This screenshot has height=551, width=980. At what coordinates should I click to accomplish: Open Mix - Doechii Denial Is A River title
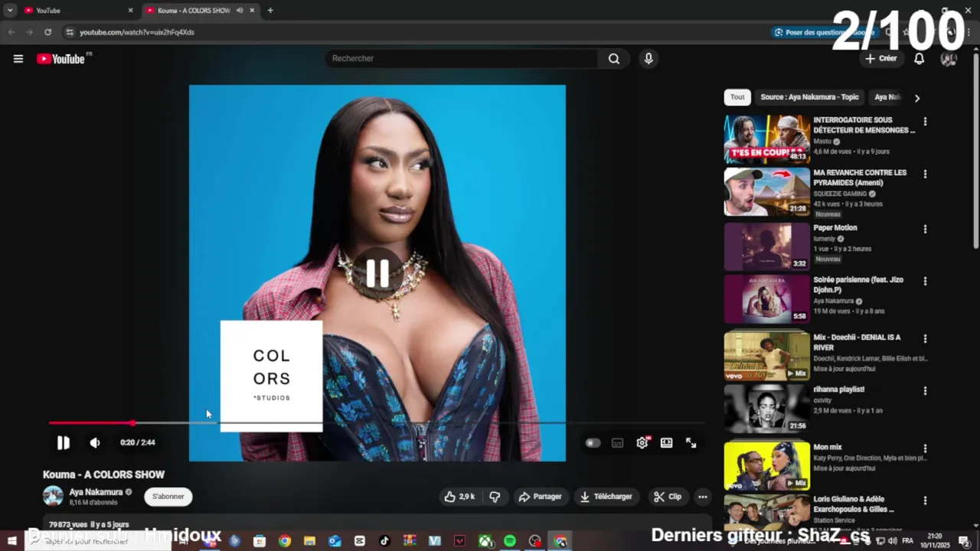[x=857, y=342]
